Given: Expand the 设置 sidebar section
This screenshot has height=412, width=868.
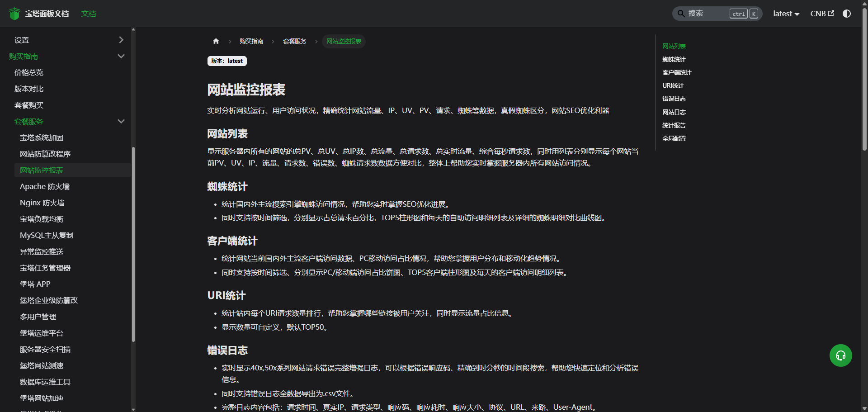Looking at the screenshot, I should (x=121, y=40).
